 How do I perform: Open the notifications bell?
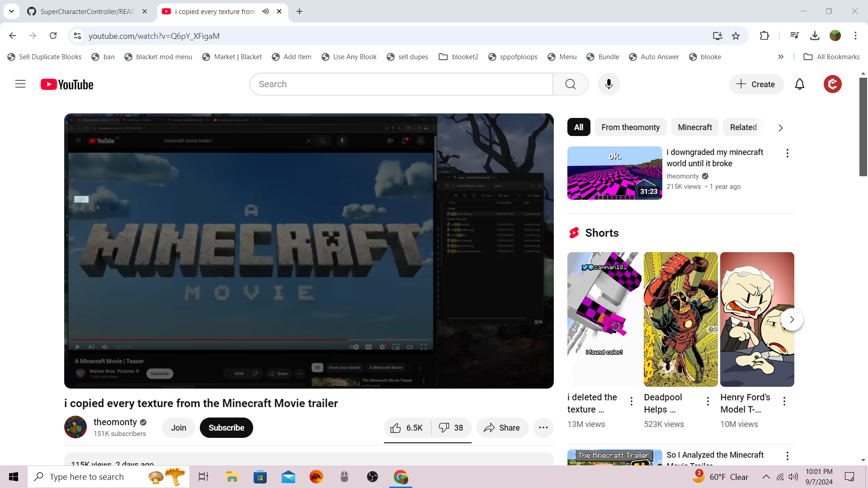pyautogui.click(x=799, y=84)
